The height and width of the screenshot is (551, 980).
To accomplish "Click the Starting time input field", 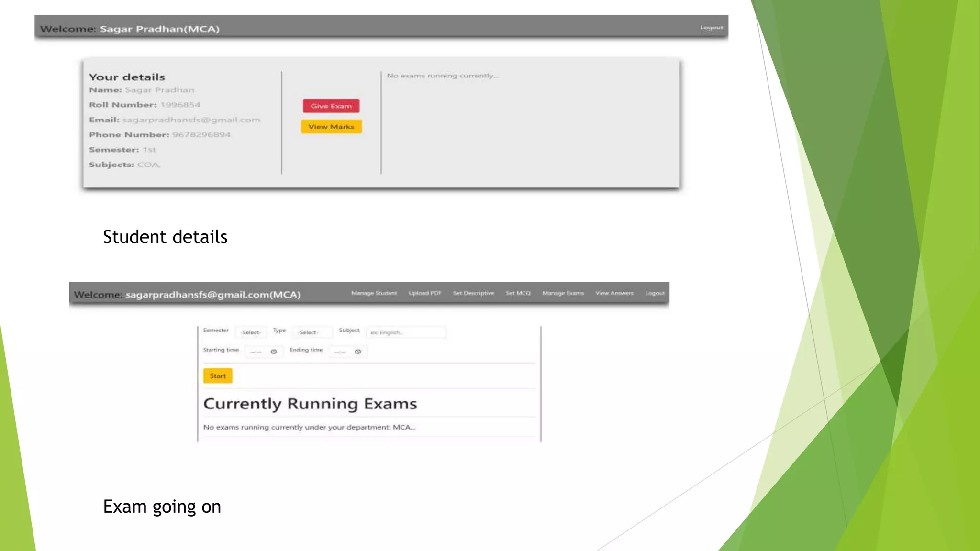I will click(257, 352).
